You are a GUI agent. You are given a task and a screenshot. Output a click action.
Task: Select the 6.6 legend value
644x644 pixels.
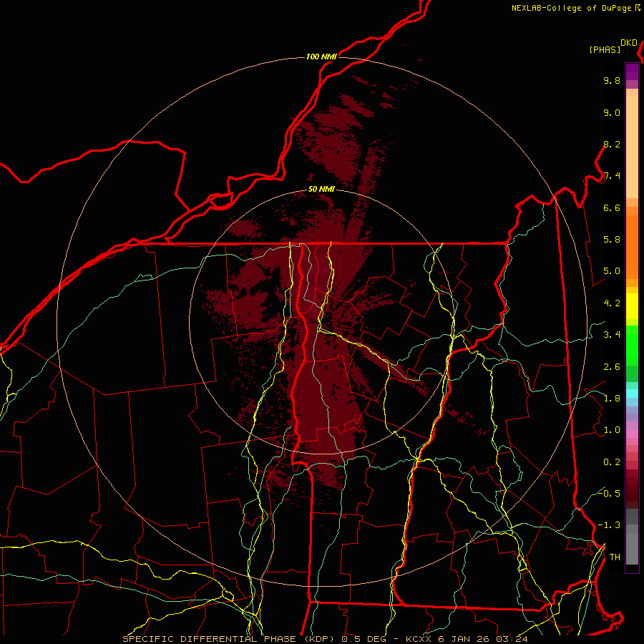[612, 208]
